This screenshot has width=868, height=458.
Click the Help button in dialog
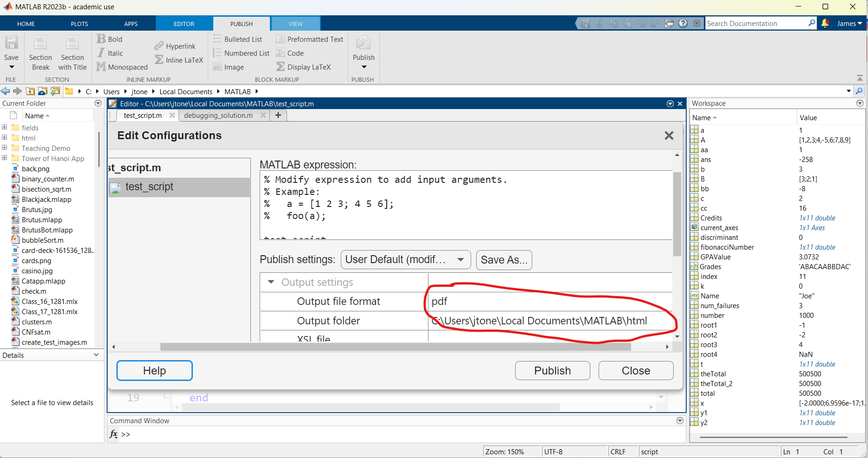(x=154, y=370)
